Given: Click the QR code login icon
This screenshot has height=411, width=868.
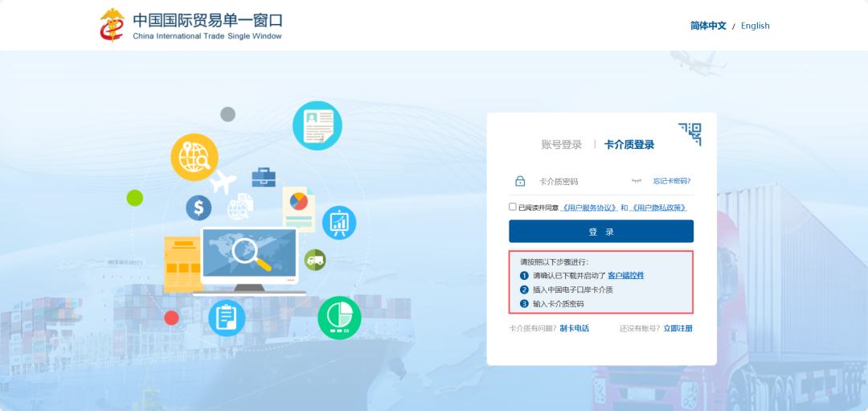Looking at the screenshot, I should coord(690,134).
